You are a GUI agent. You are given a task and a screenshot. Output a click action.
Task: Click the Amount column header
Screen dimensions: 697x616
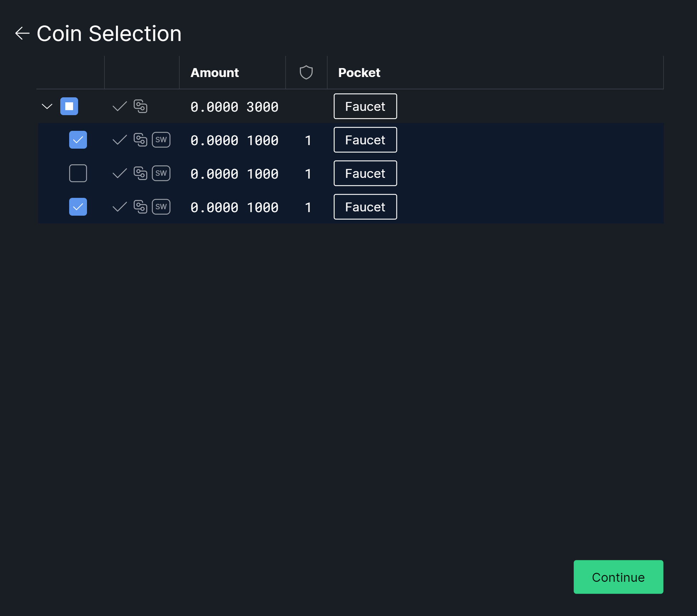coord(214,72)
